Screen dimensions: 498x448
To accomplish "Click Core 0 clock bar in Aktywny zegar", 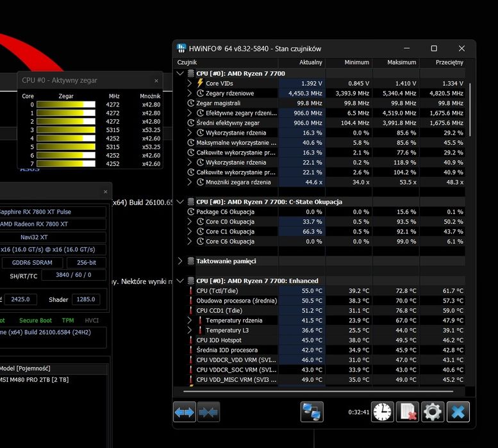I will tap(66, 104).
